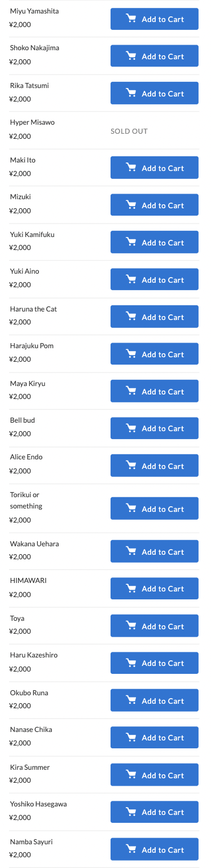Add Toya to the cart
The image size is (211, 868).
point(155,626)
